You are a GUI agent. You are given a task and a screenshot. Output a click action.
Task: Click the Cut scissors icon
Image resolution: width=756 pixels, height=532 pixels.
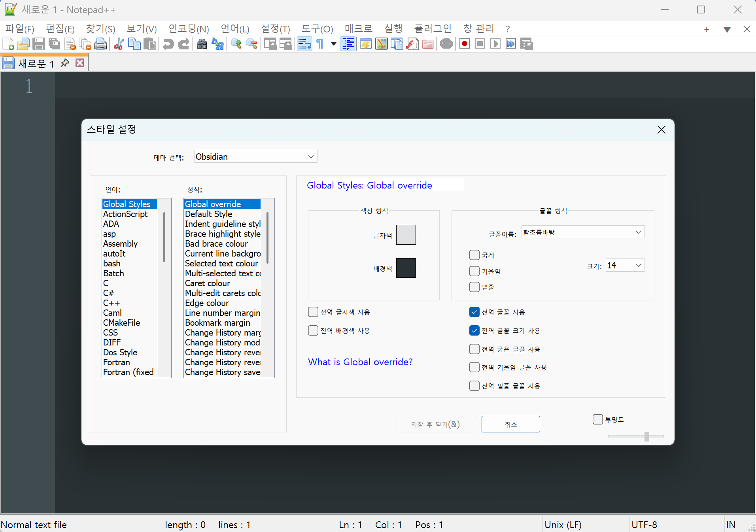point(119,44)
